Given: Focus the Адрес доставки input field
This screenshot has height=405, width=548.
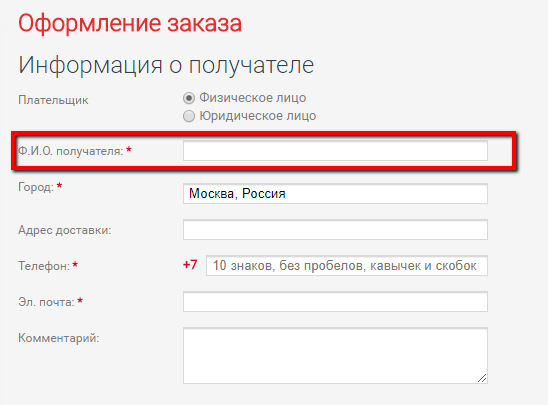Looking at the screenshot, I should tap(335, 230).
